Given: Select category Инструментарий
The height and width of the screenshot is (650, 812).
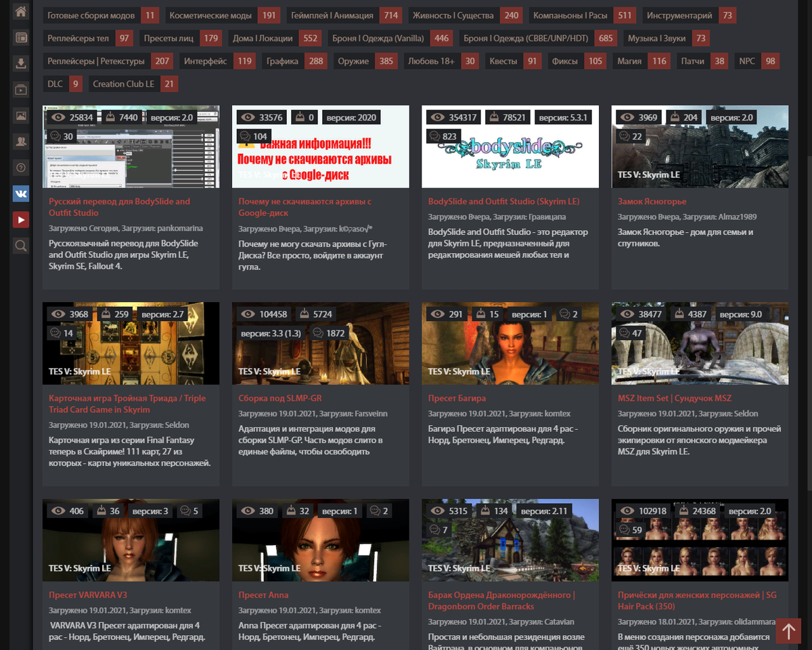Looking at the screenshot, I should point(689,16).
